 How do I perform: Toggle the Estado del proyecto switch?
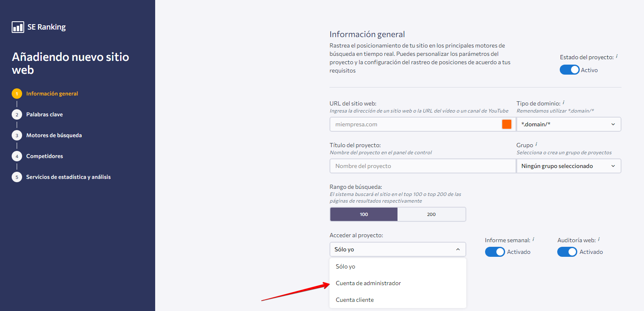(569, 70)
